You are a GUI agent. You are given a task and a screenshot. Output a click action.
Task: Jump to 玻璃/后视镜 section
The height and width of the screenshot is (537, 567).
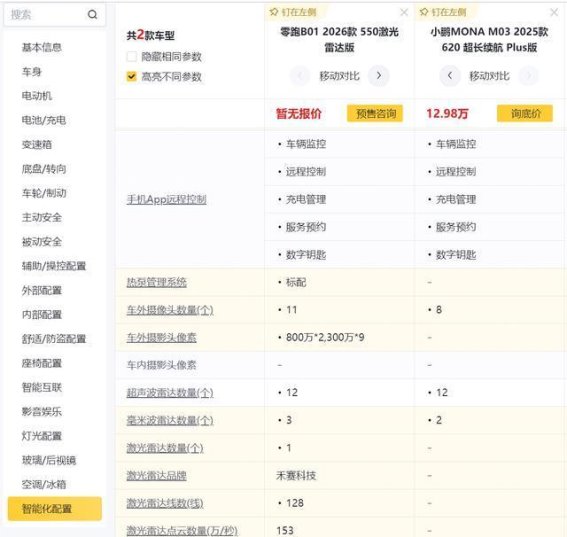point(49,460)
